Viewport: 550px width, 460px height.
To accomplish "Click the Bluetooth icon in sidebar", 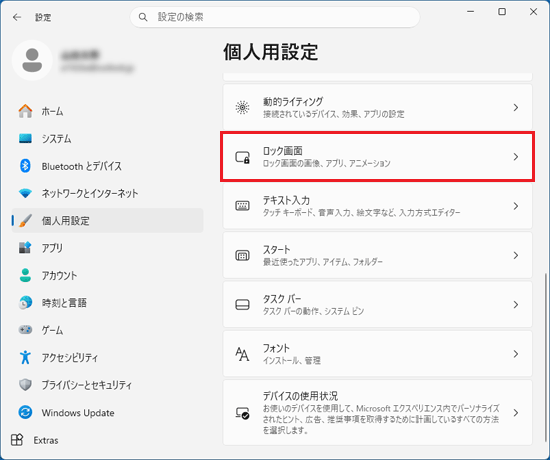I will tap(25, 166).
